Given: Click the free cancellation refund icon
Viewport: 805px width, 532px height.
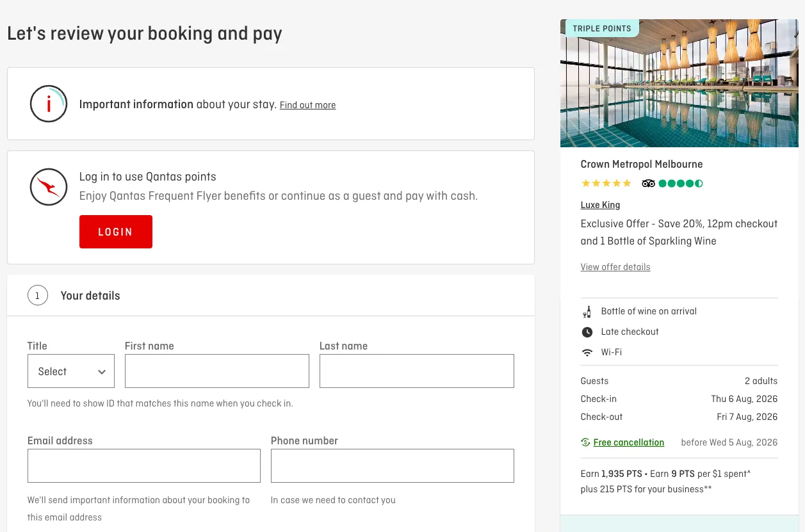Looking at the screenshot, I should (x=585, y=442).
